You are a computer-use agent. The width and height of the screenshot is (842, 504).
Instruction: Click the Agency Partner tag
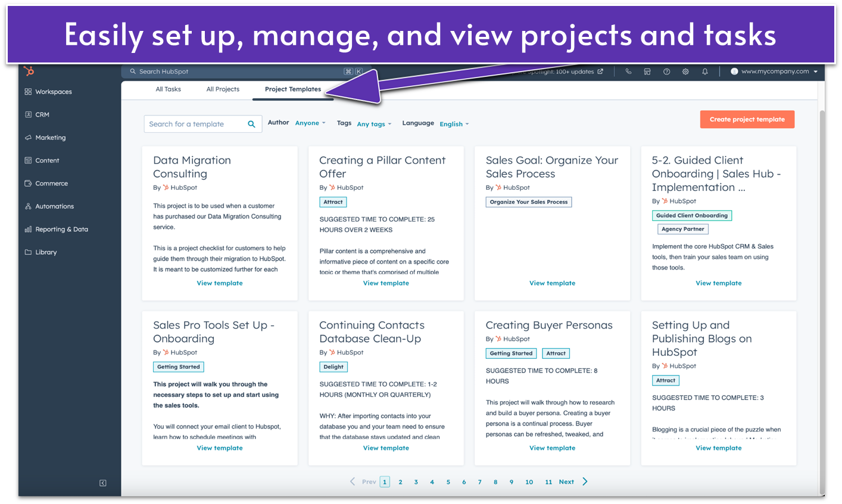682,229
